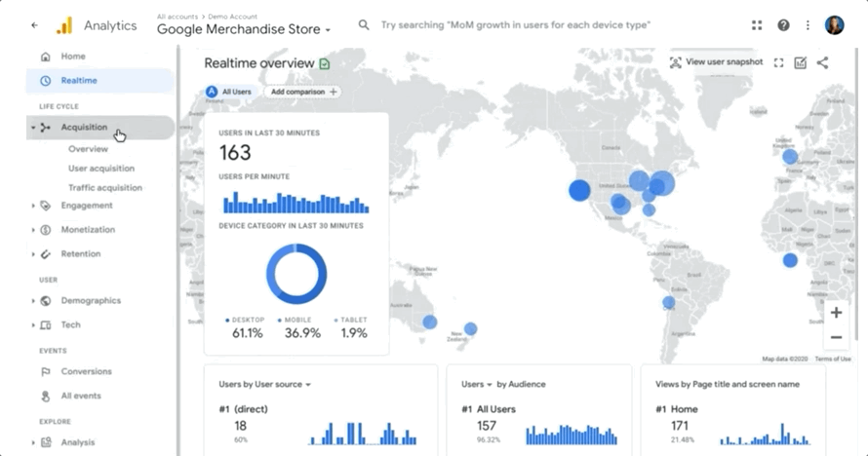The image size is (868, 456).
Task: Click the Analysis icon in Explore
Action: [x=46, y=442]
